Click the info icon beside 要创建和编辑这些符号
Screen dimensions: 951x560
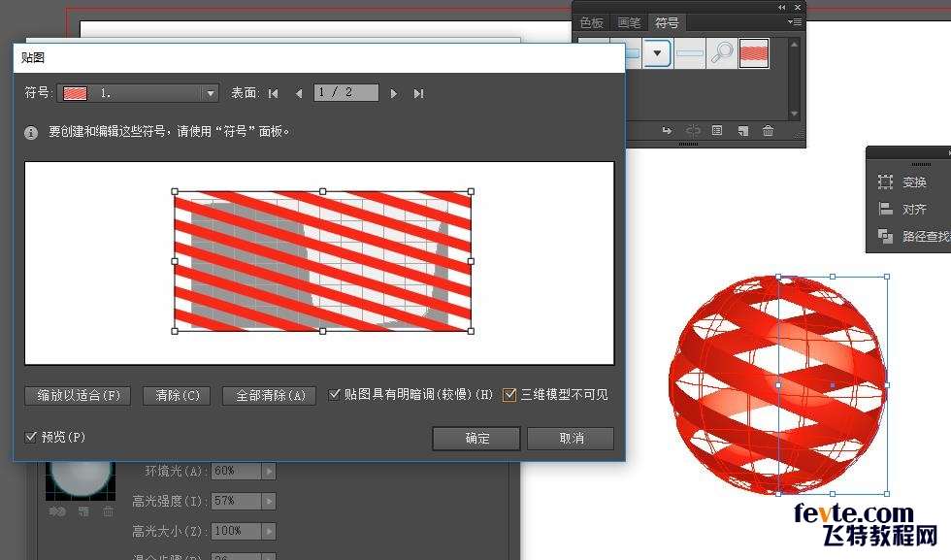(x=31, y=133)
